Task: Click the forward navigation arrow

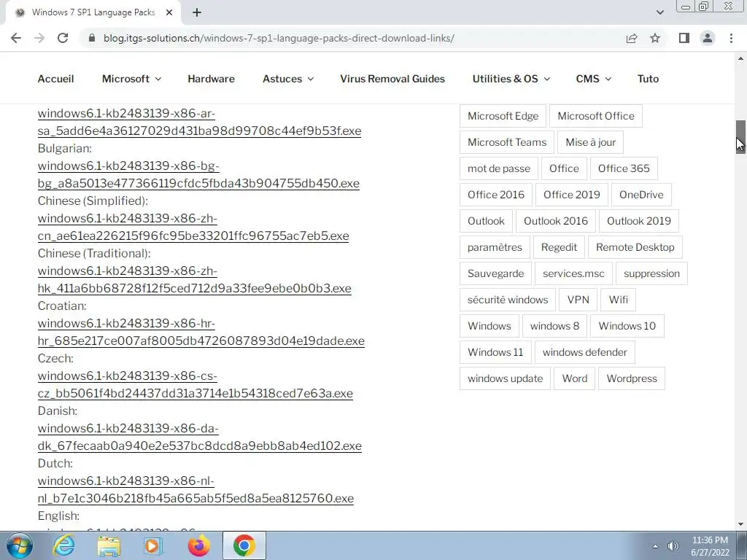Action: (x=39, y=38)
